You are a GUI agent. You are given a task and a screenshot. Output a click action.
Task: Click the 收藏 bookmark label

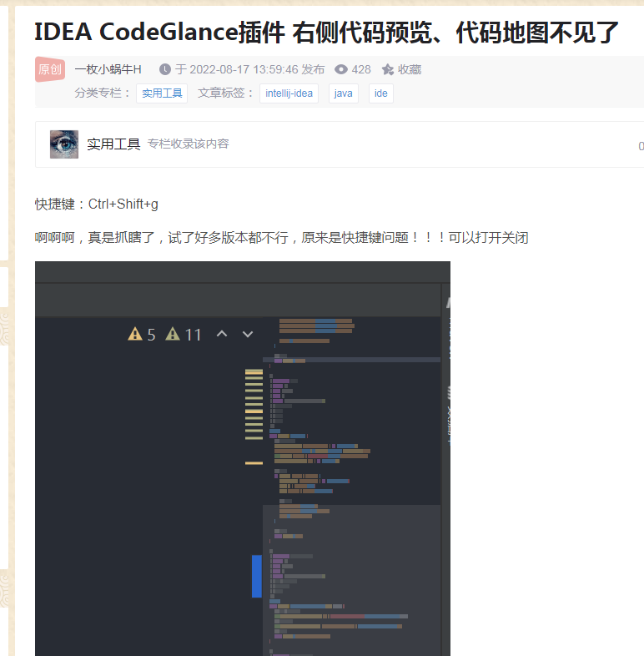pos(410,69)
